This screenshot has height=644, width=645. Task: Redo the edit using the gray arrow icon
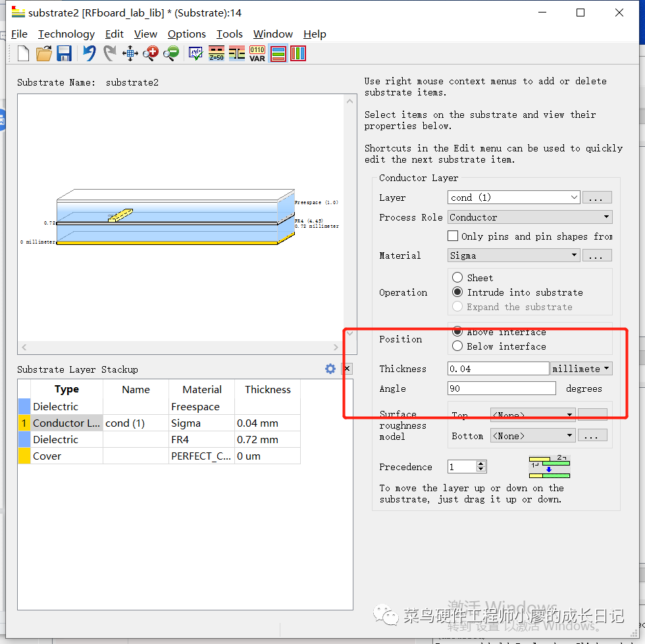[109, 53]
